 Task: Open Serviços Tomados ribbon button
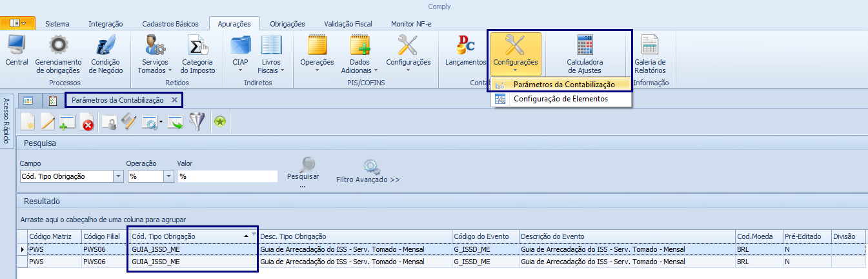(155, 54)
